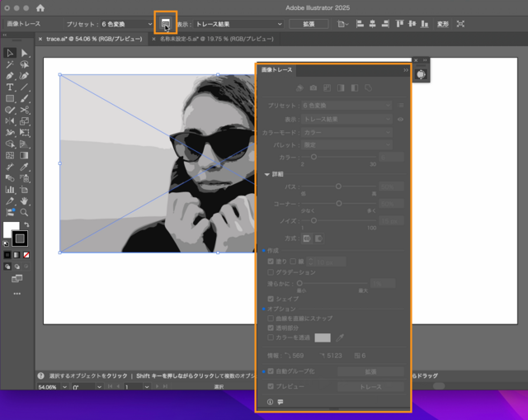528x420 pixels.
Task: Open the panel's 表示 トレース結果 dropdown
Action: click(x=346, y=119)
